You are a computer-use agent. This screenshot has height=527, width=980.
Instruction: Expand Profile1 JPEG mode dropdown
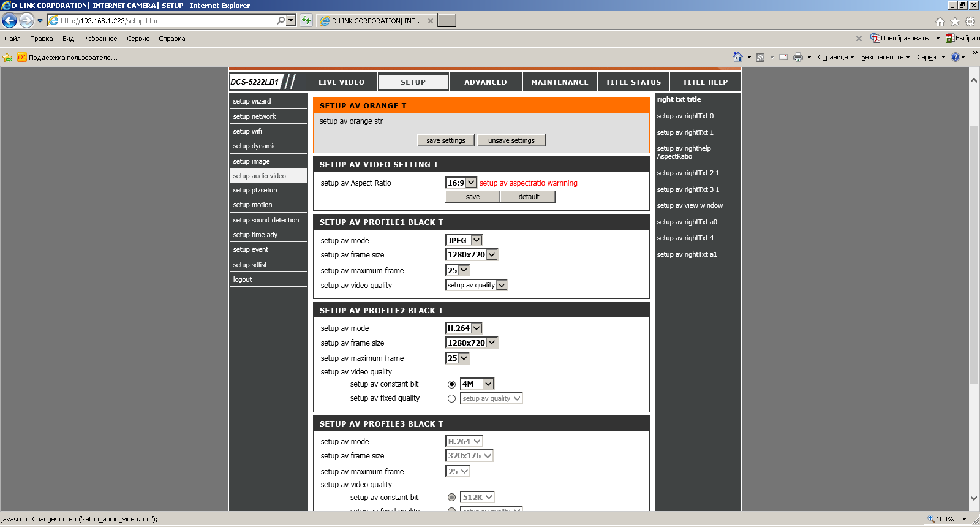[x=464, y=240]
